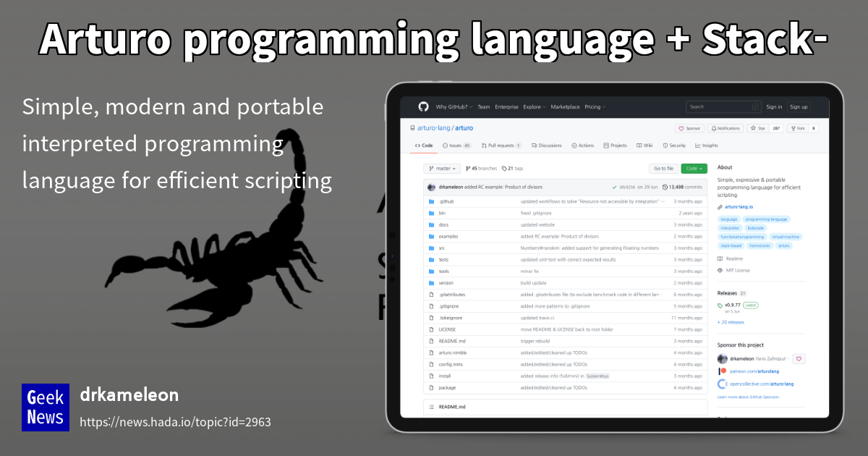The height and width of the screenshot is (456, 868).
Task: Click the Open Collective logo icon
Action: tap(722, 384)
